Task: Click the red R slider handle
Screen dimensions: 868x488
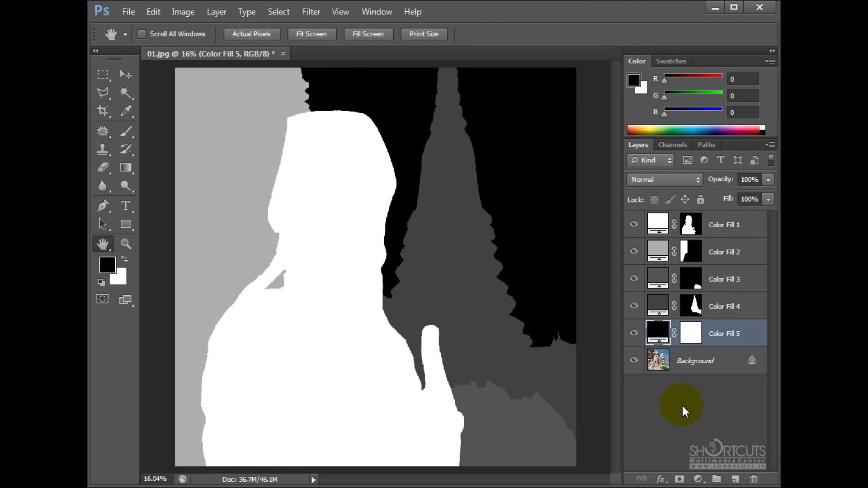Action: (x=664, y=81)
